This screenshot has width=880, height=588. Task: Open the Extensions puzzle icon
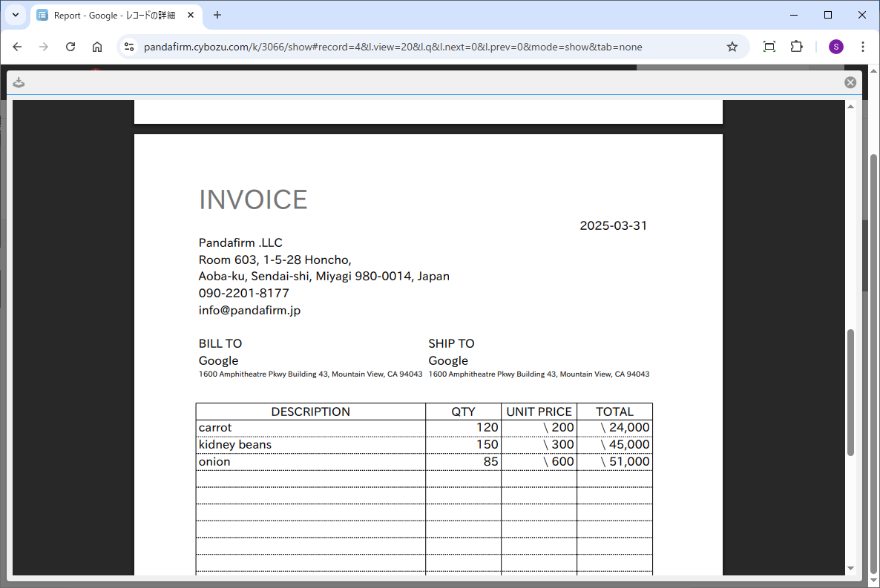click(x=796, y=47)
